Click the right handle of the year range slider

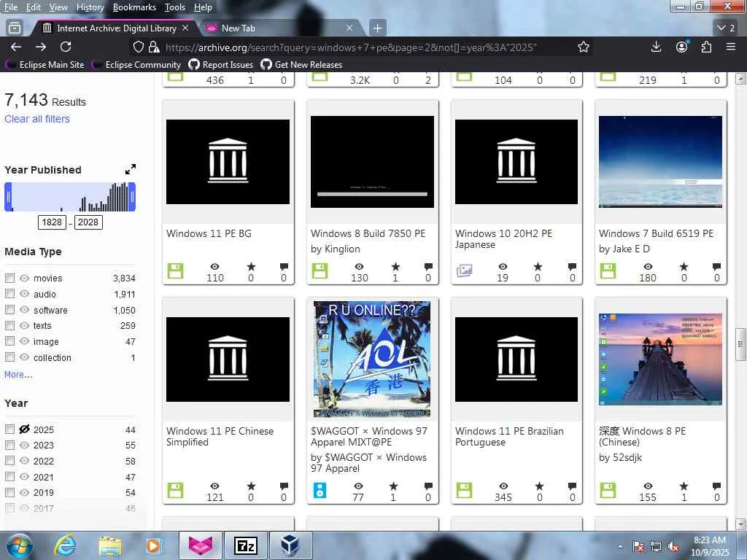coord(132,197)
